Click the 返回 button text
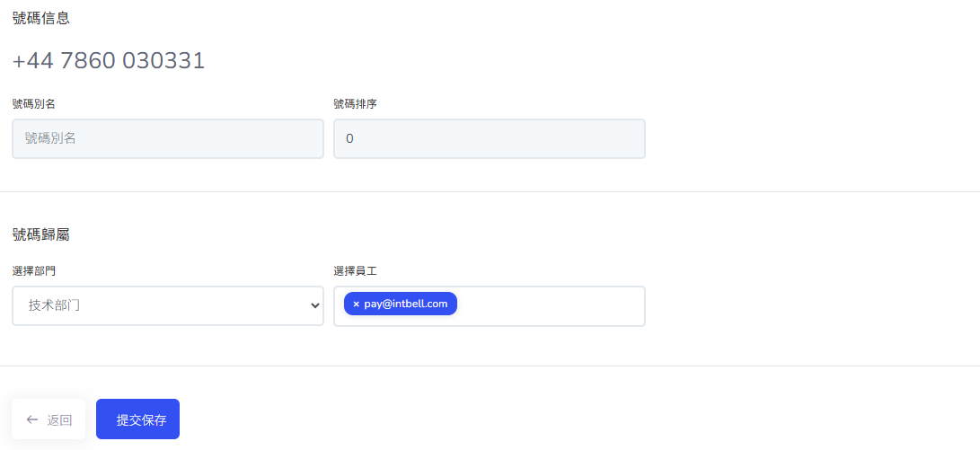 [59, 419]
